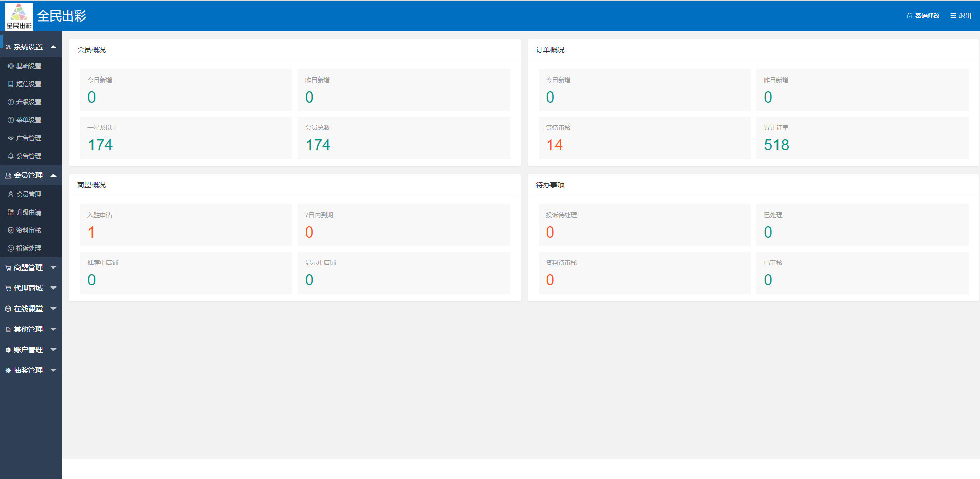This screenshot has width=980, height=479.
Task: Click the 入驻申请 stat card
Action: (x=186, y=225)
